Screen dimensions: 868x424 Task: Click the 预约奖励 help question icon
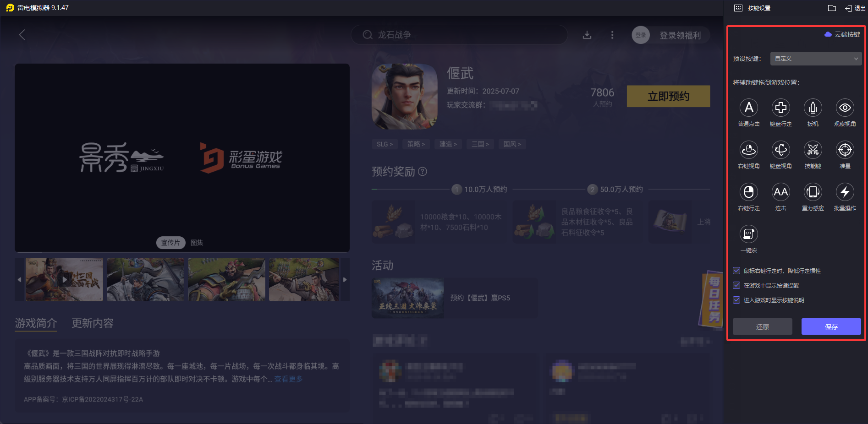tap(423, 171)
